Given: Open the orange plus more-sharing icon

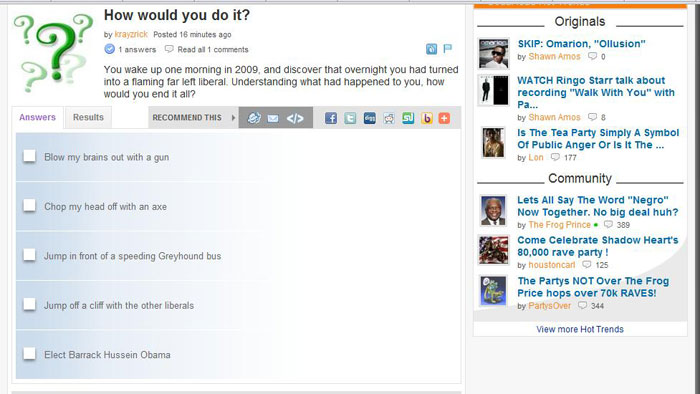Looking at the screenshot, I should 444,118.
